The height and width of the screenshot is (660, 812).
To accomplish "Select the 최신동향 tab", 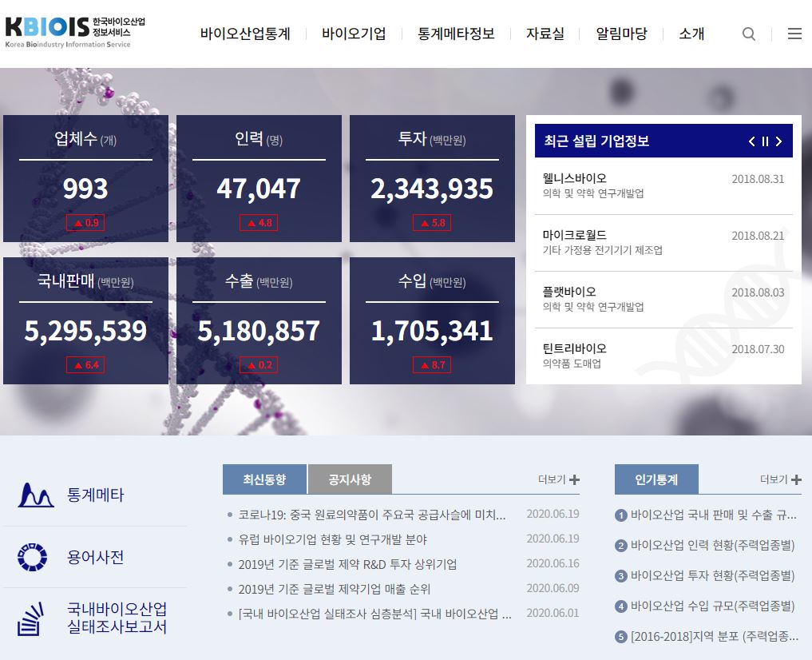I will [x=264, y=479].
